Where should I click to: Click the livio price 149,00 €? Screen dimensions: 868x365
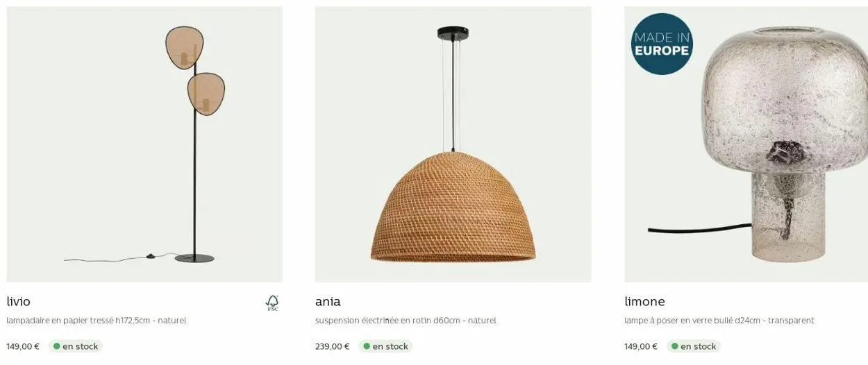pyautogui.click(x=23, y=346)
